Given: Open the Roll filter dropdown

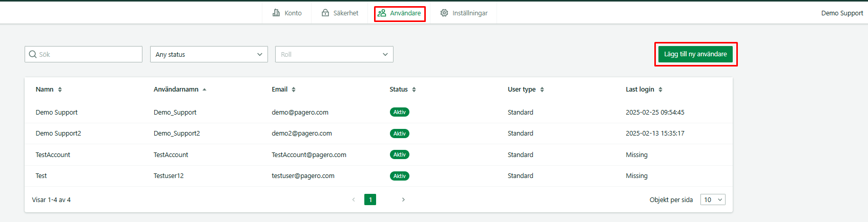Looking at the screenshot, I should [x=335, y=54].
